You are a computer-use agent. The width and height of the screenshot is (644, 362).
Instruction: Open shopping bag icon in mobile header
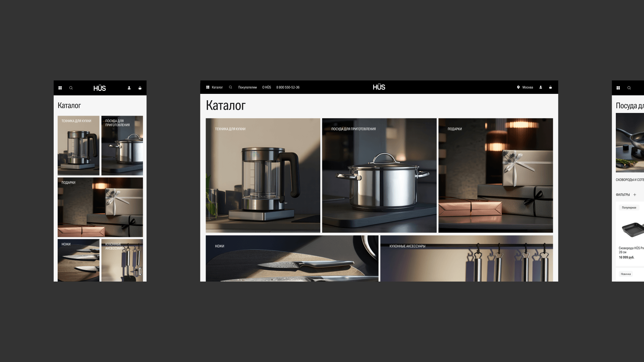click(140, 88)
